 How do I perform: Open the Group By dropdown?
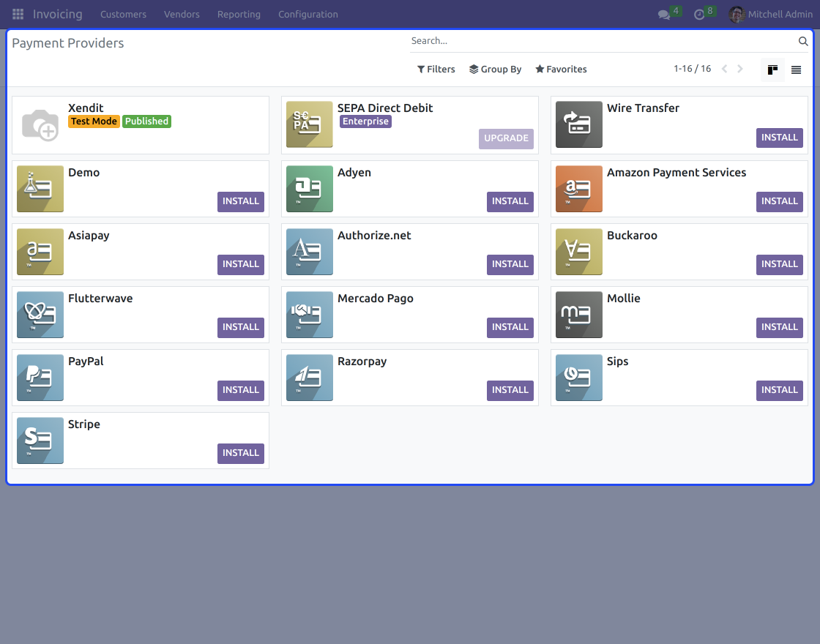point(495,69)
